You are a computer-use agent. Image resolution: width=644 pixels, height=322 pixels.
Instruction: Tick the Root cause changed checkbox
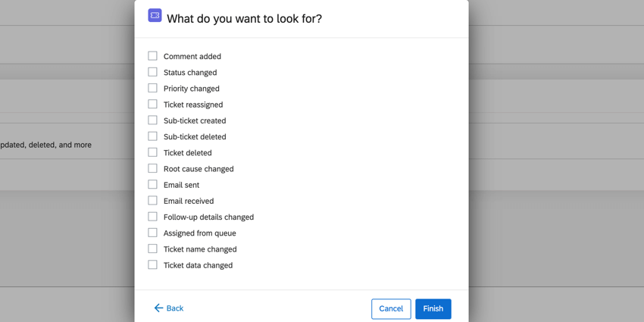tap(153, 168)
